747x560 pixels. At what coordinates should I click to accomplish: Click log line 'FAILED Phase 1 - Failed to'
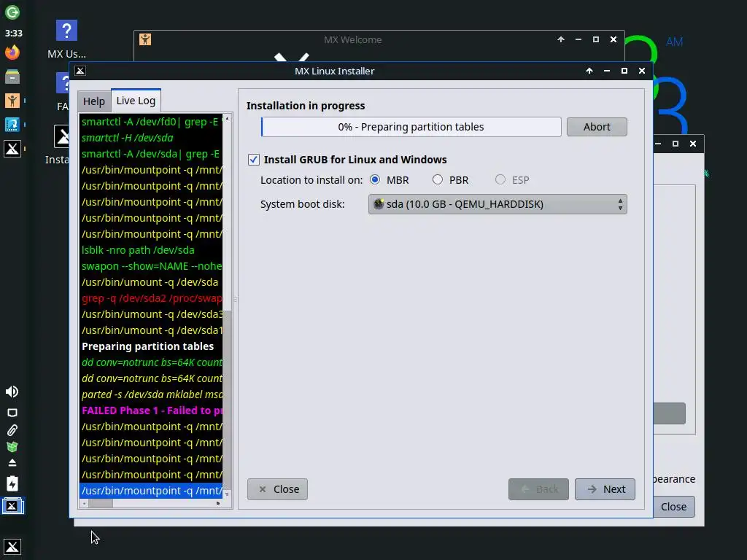(x=152, y=411)
